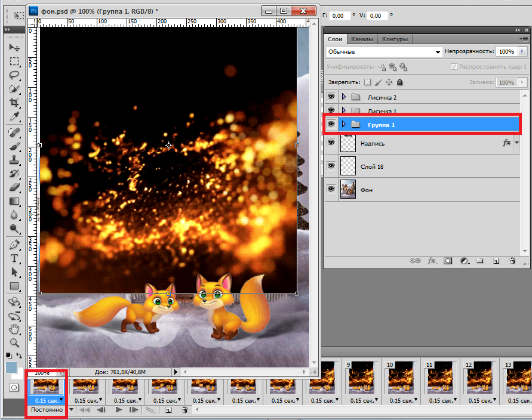Select the Pen tool
532x420 pixels.
point(14,245)
